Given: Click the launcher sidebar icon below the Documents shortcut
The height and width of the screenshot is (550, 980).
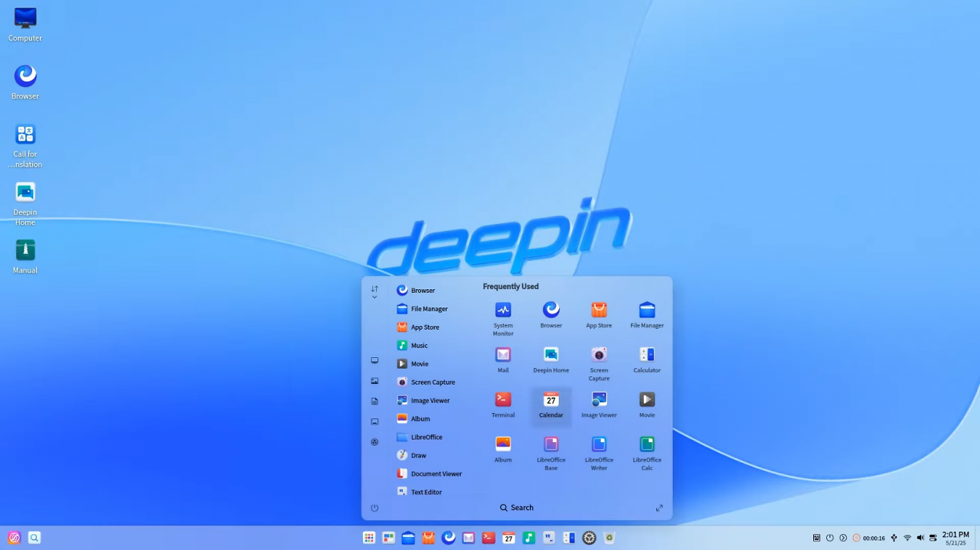Looking at the screenshot, I should click(374, 421).
